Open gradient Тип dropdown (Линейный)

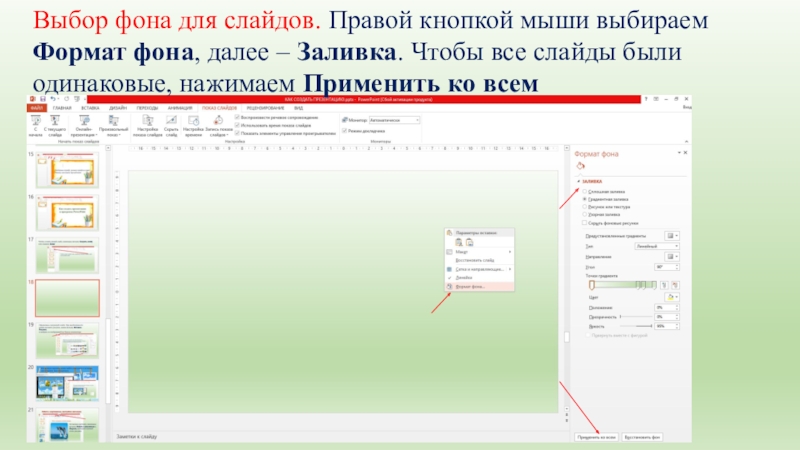pyautogui.click(x=657, y=246)
